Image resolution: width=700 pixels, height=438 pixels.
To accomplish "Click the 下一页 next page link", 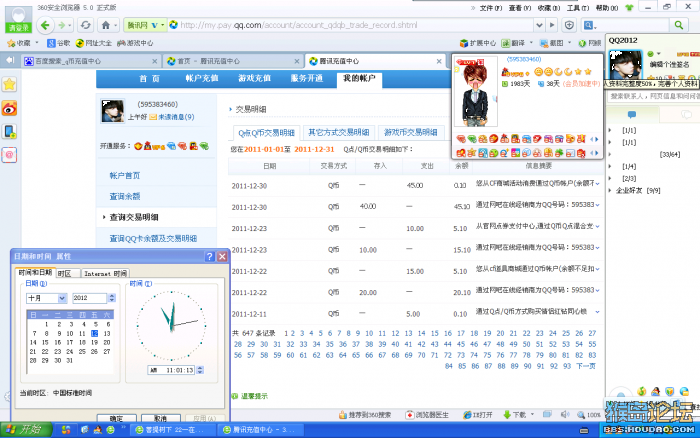I will coord(586,366).
